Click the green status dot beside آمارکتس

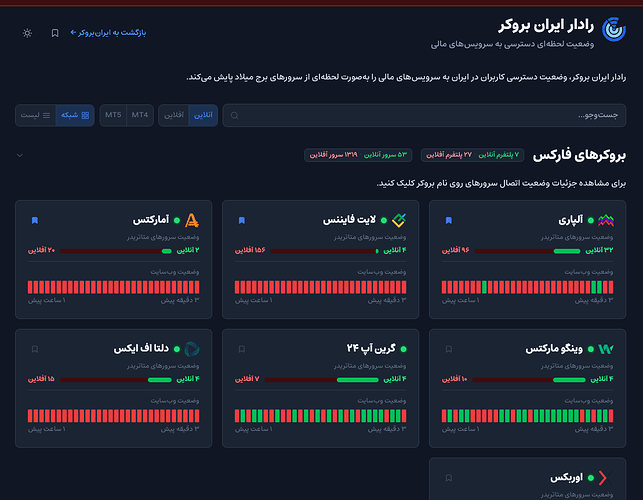click(177, 221)
